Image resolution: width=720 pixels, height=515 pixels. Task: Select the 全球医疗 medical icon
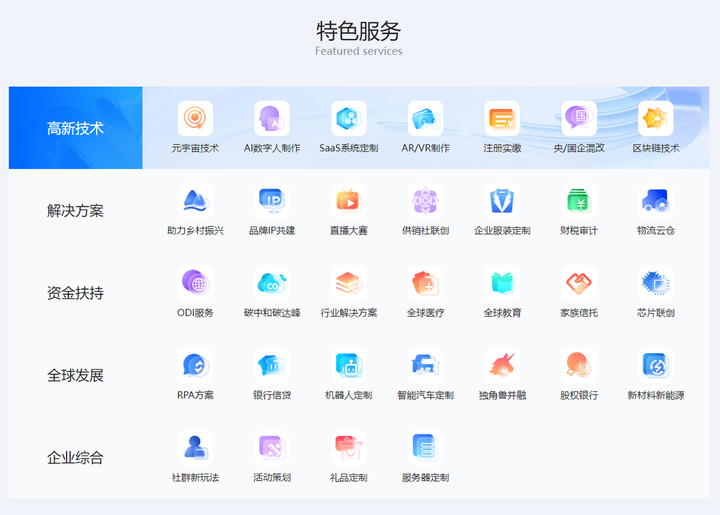pos(426,283)
